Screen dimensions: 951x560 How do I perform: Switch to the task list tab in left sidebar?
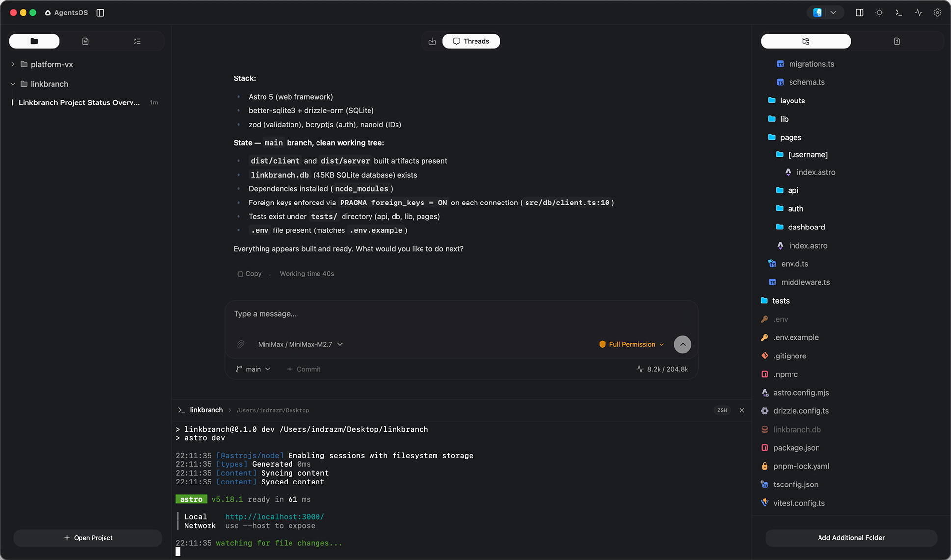coord(137,41)
